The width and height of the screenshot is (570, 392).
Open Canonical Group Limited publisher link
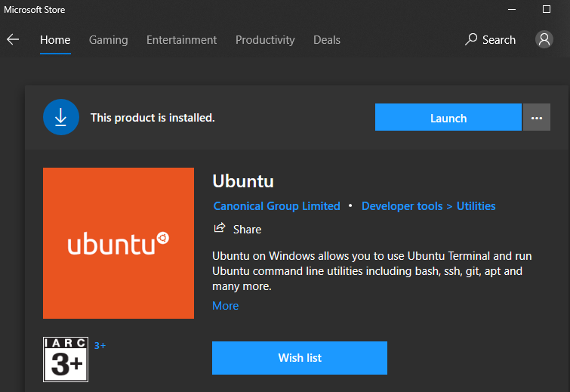point(276,206)
